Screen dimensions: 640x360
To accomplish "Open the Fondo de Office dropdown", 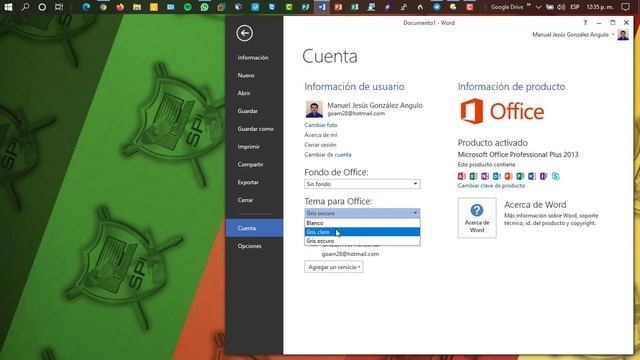I will click(x=362, y=184).
